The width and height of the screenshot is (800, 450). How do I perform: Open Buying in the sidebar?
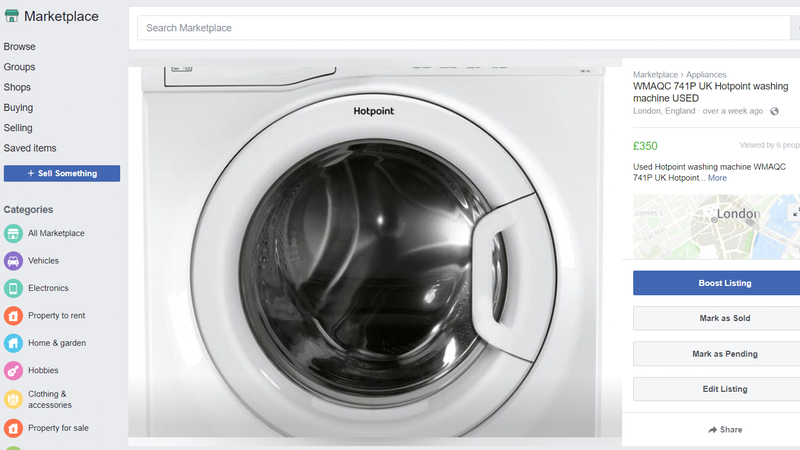click(18, 108)
